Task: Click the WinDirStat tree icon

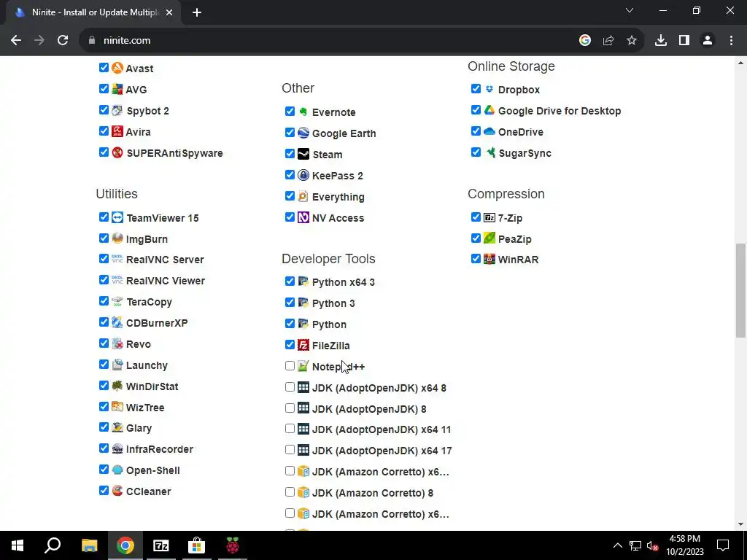Action: click(x=117, y=386)
